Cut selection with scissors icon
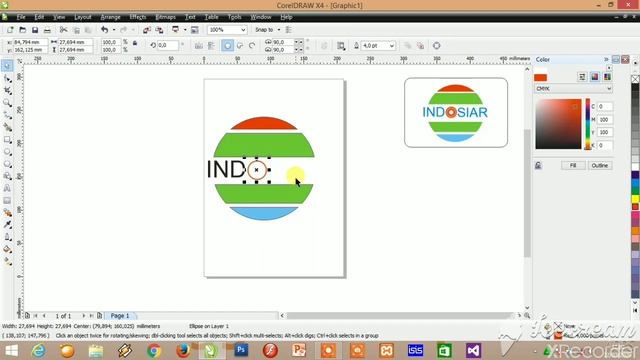The height and width of the screenshot is (360, 640). click(63, 30)
